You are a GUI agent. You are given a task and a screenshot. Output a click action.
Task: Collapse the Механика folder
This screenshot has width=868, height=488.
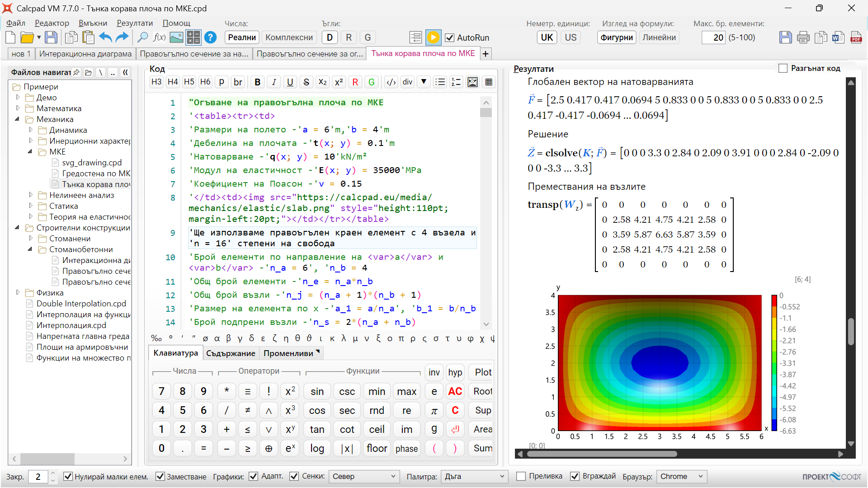(18, 119)
